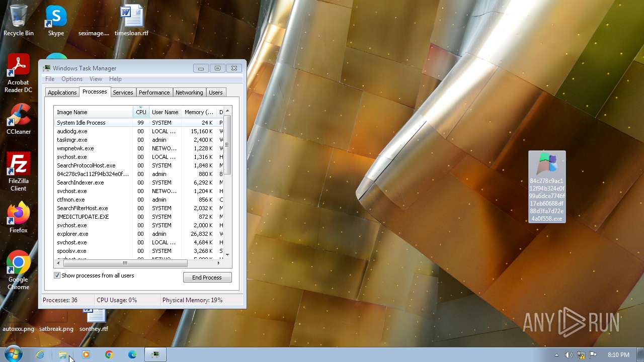Image resolution: width=644 pixels, height=362 pixels.
Task: Click the process list vertical scrollbar thumb
Action: pos(227,145)
